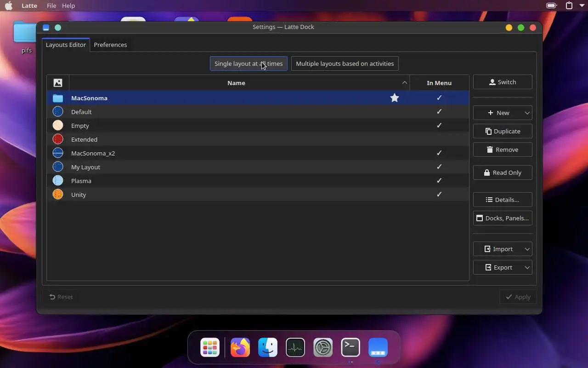Click the MacSonoma_x2 layout icon
The width and height of the screenshot is (588, 368).
[x=58, y=153]
